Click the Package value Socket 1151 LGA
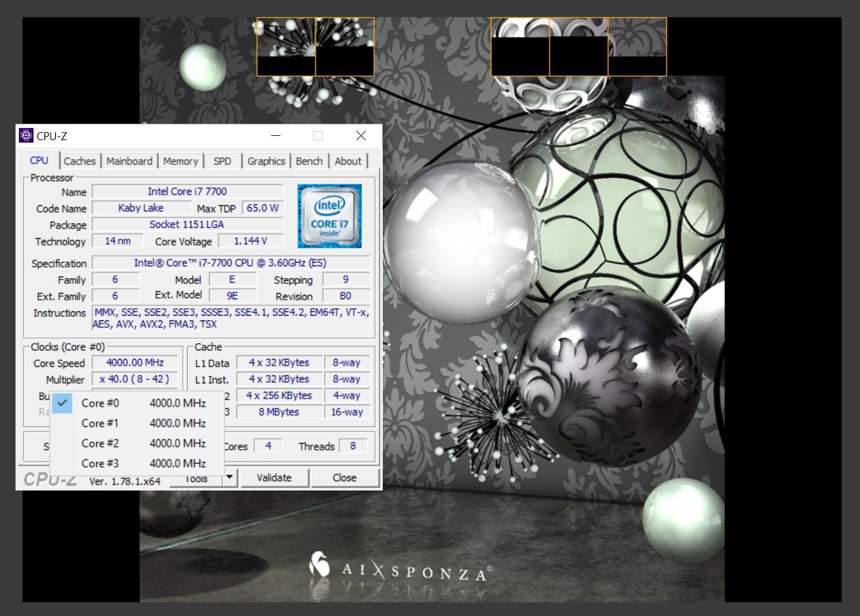860x616 pixels. 187,224
